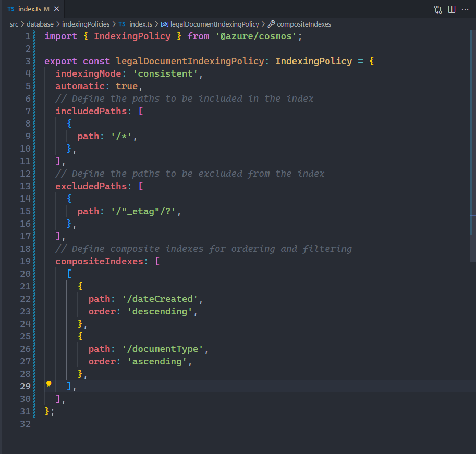
Task: Click the comment about composite indexes
Action: pos(204,249)
